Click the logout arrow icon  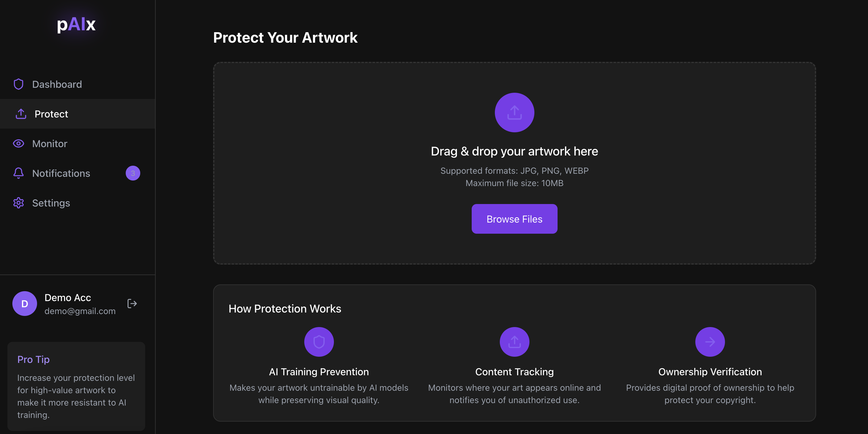[x=132, y=304]
